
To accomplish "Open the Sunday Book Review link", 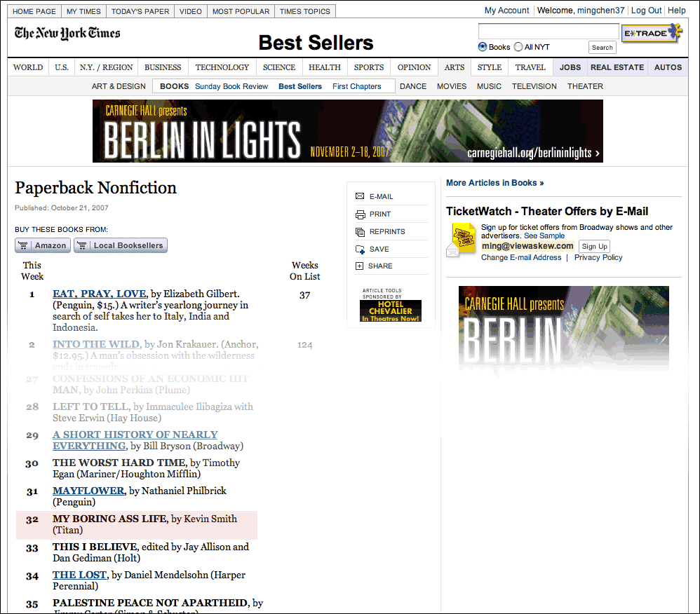I will tap(231, 87).
